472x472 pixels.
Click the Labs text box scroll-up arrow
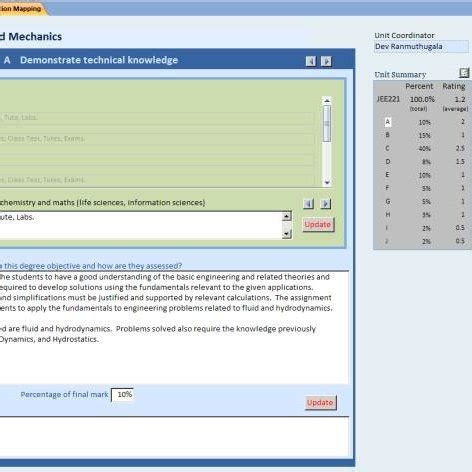[x=287, y=216]
